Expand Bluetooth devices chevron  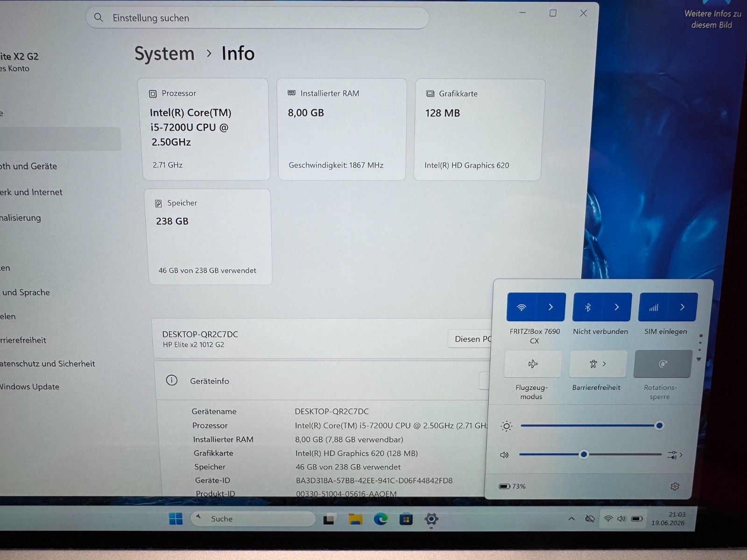point(617,307)
